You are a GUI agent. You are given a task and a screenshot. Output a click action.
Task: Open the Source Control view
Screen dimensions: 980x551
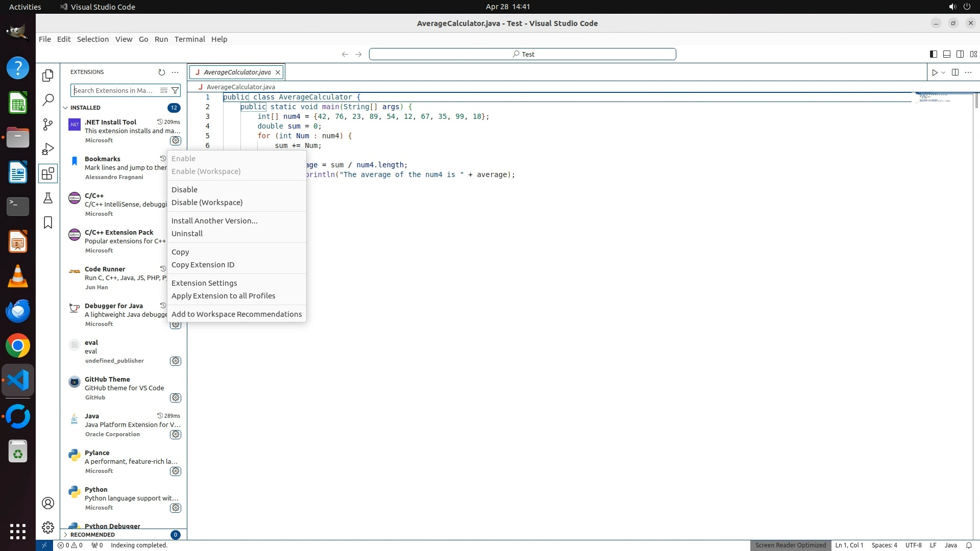tap(48, 124)
